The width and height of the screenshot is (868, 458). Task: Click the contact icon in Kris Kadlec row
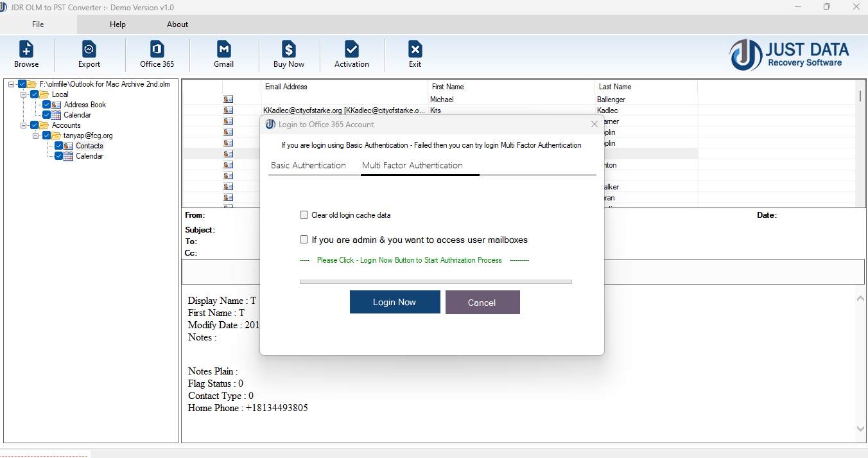point(229,110)
